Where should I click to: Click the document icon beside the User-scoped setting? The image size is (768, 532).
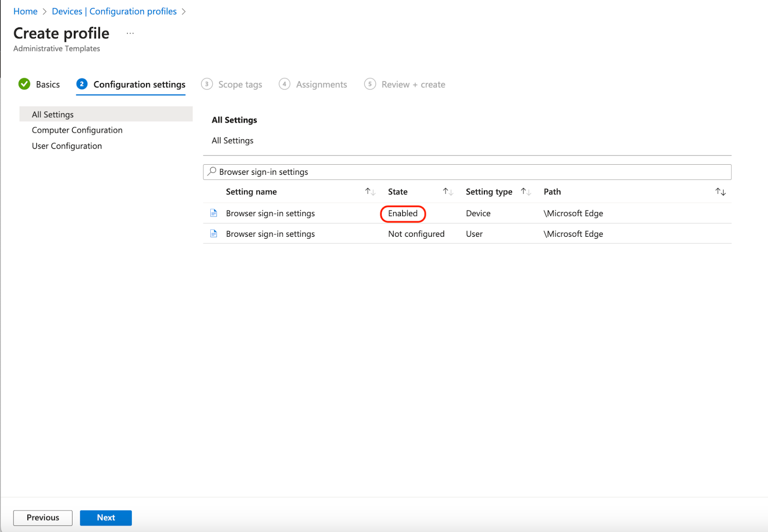(x=214, y=233)
